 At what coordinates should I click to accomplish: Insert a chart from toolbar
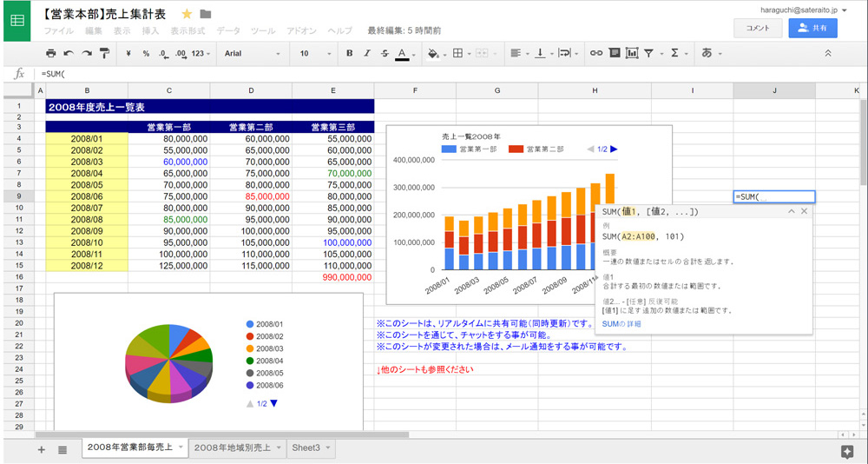(632, 54)
